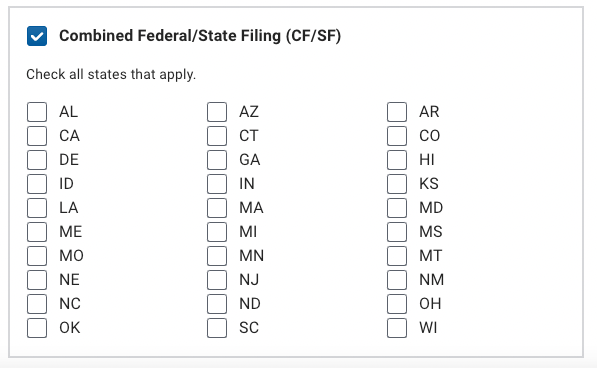Viewport: 597px width, 368px height.
Task: Enable the MA state checkbox
Action: click(217, 208)
